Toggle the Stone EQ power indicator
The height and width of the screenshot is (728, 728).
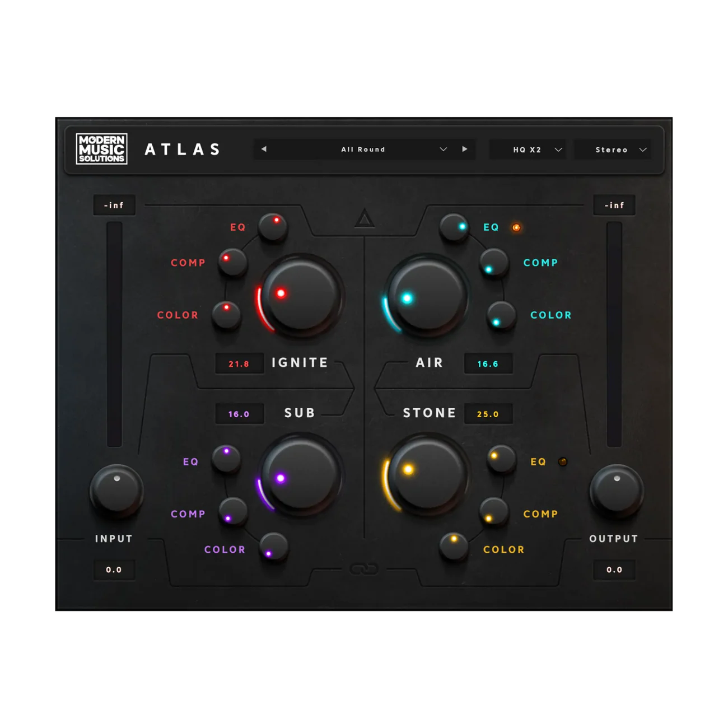[563, 462]
